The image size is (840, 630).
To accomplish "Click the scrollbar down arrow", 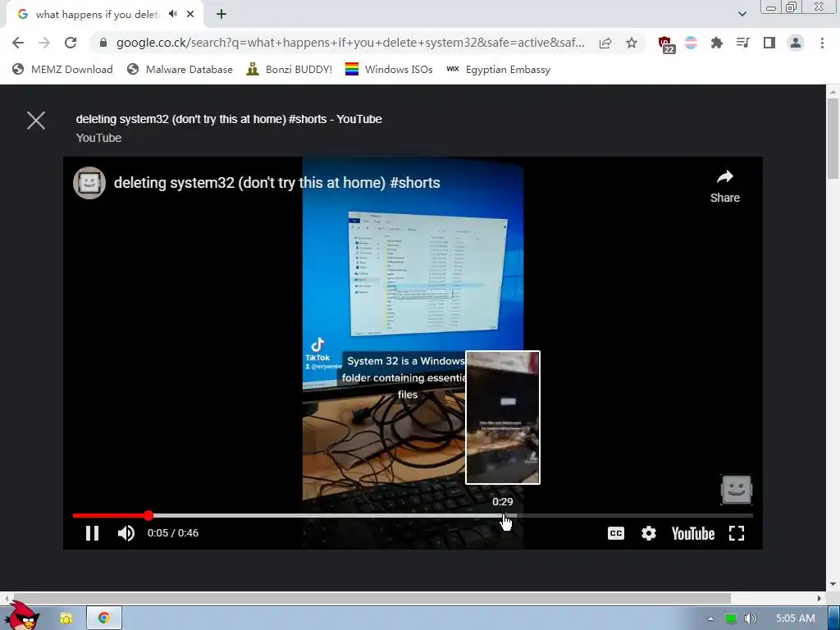I will 833,584.
